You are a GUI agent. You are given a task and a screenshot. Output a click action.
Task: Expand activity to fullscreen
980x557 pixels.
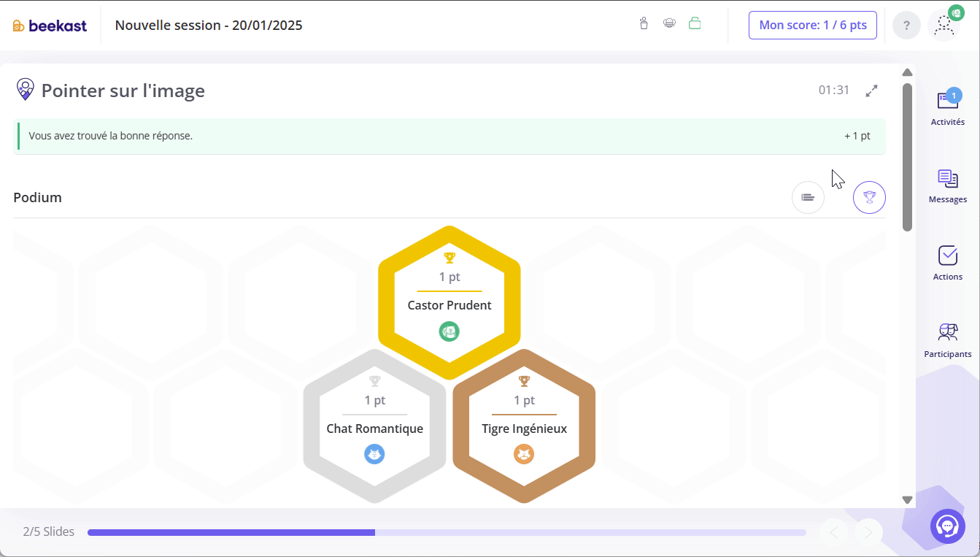(871, 91)
